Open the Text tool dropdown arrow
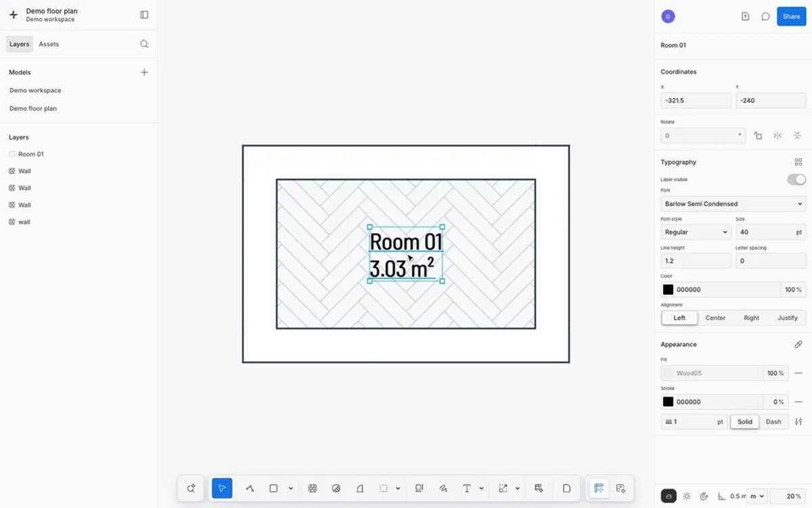 481,488
